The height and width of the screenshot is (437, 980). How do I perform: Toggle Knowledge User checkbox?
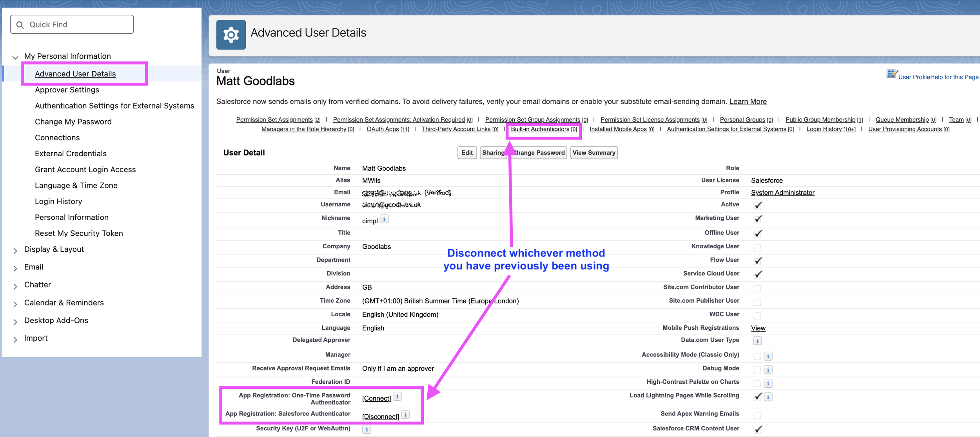point(757,248)
